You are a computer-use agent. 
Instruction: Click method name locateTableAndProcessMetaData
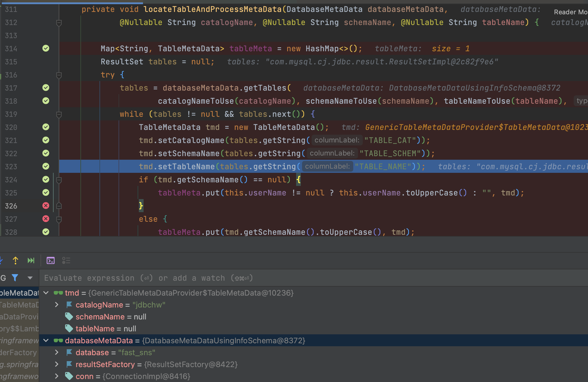(x=212, y=9)
